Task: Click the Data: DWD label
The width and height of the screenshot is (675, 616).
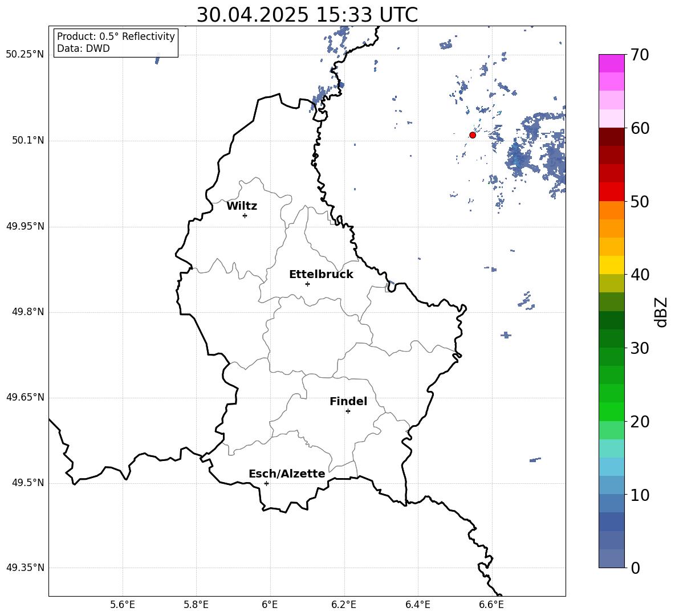Action: click(83, 48)
